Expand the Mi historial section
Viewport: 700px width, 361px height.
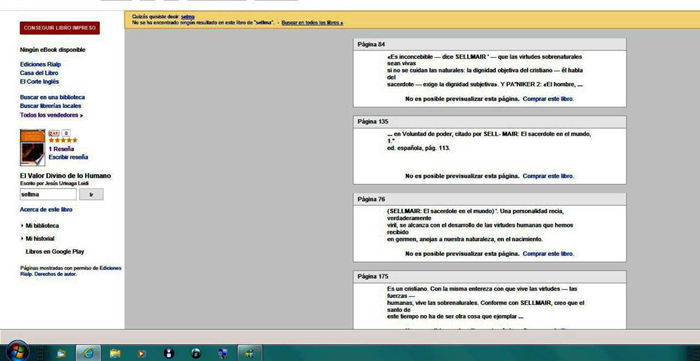[x=38, y=239]
